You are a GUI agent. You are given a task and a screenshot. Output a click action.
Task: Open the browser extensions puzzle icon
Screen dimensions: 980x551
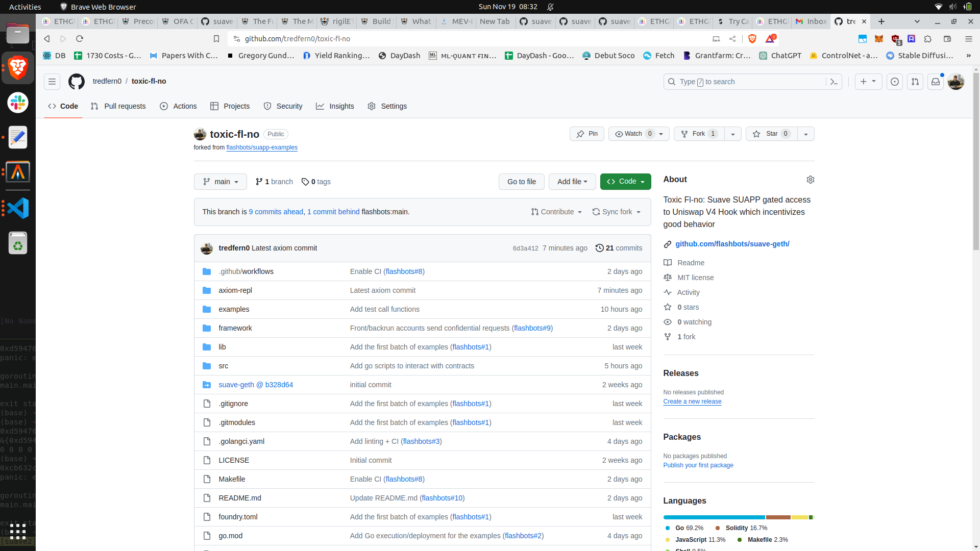tap(928, 39)
